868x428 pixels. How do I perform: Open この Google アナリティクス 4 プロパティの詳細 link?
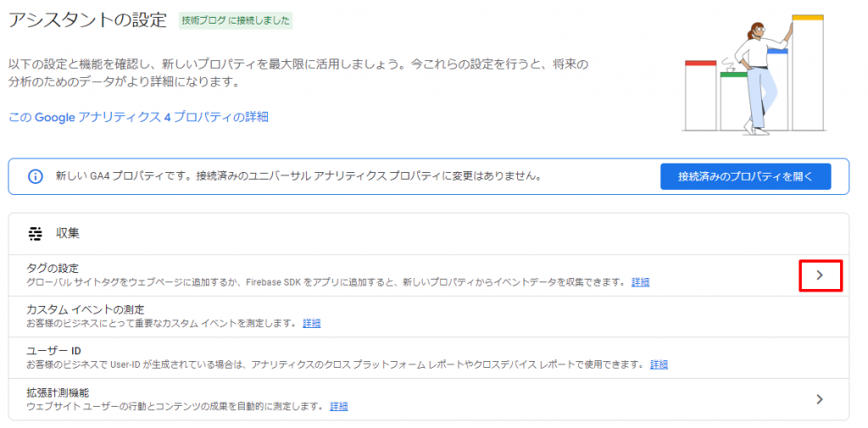(138, 117)
